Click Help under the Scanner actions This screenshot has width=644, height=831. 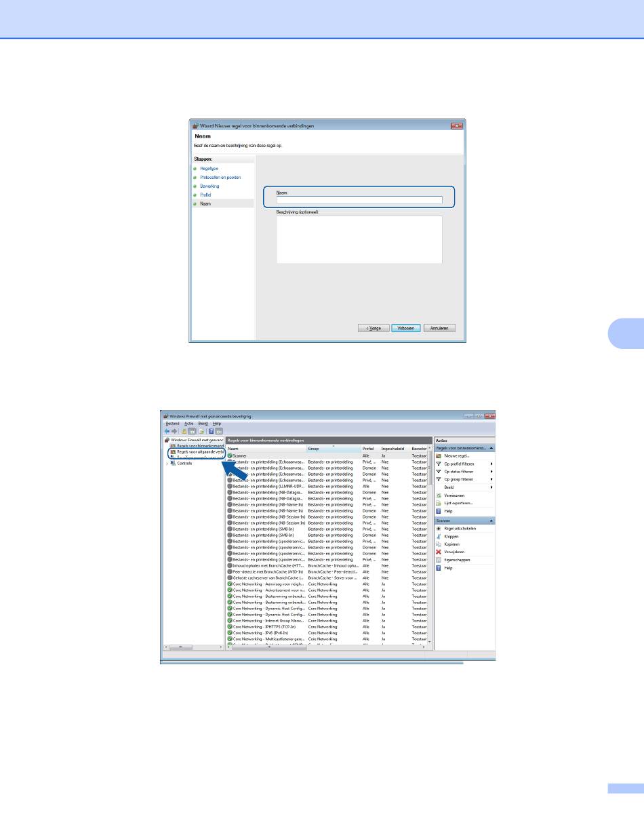coord(448,568)
